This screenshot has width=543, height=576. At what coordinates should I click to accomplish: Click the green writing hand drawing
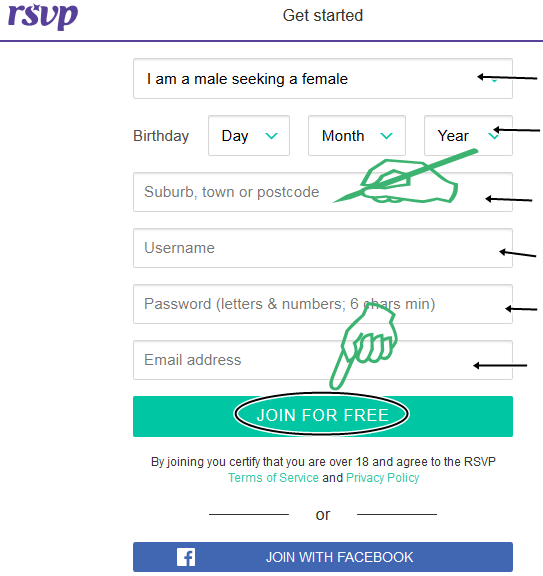click(405, 176)
